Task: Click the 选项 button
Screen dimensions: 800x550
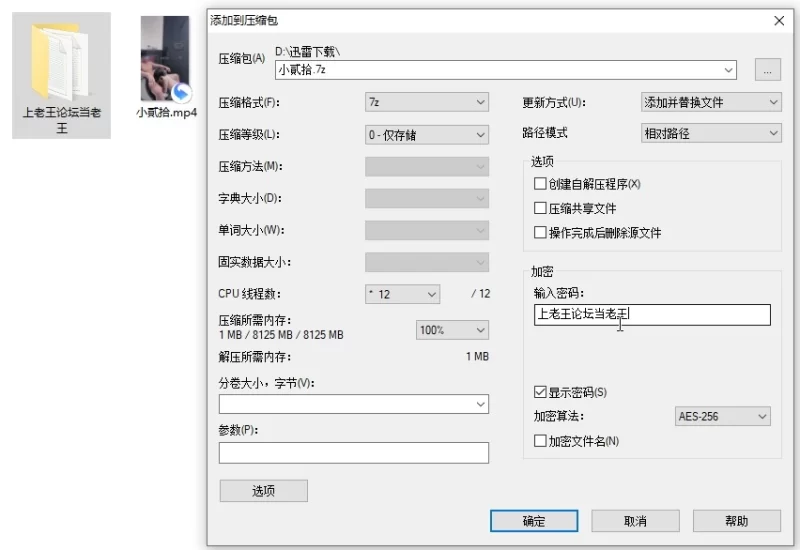Action: pyautogui.click(x=263, y=491)
